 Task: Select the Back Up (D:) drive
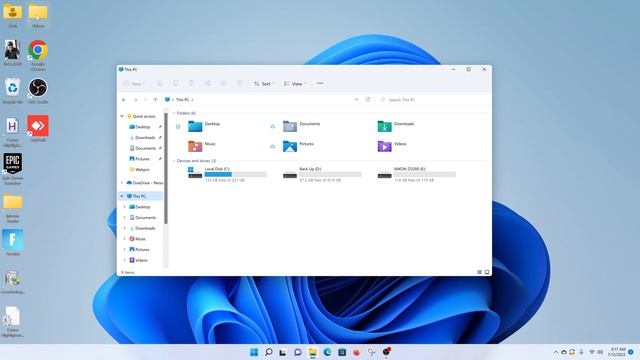coord(322,174)
